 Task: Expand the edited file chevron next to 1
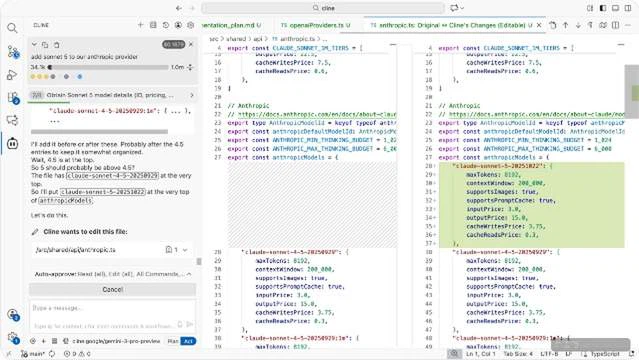click(185, 250)
